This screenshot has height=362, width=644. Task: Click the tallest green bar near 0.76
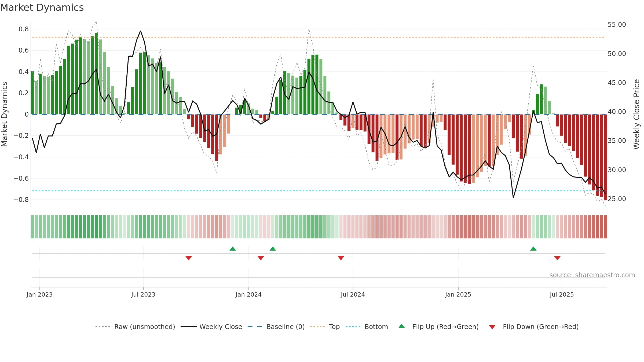[96, 73]
